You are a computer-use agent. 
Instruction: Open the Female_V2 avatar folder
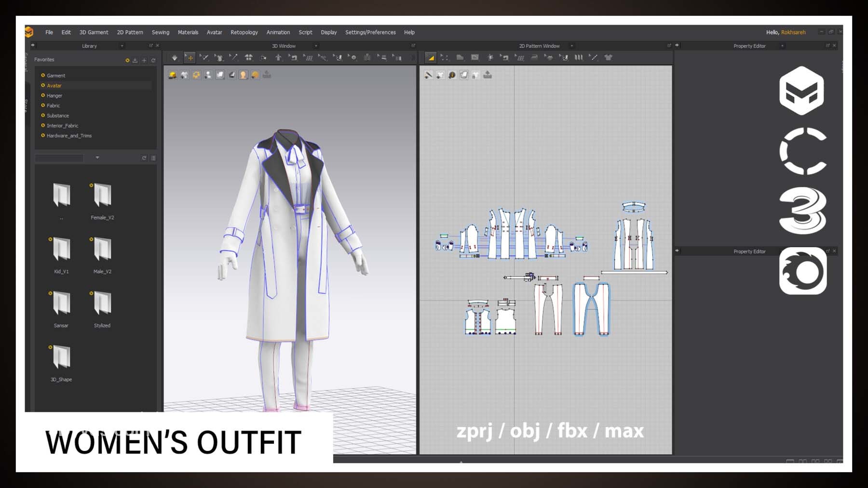[102, 196]
